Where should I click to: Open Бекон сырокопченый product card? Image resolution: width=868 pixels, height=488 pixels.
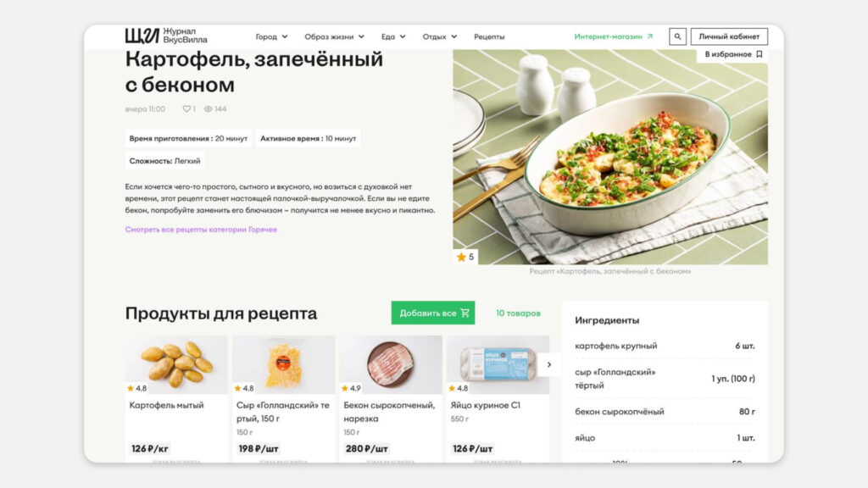[x=390, y=399]
